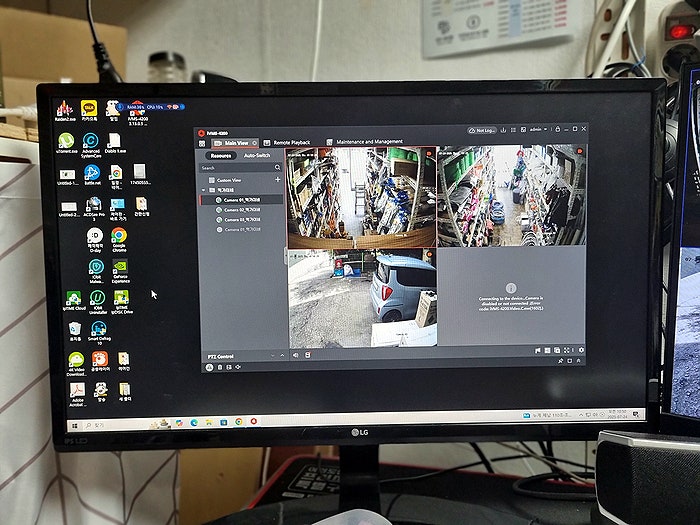Click the save image icon in bottom bar
This screenshot has width=700, height=525.
[x=229, y=367]
